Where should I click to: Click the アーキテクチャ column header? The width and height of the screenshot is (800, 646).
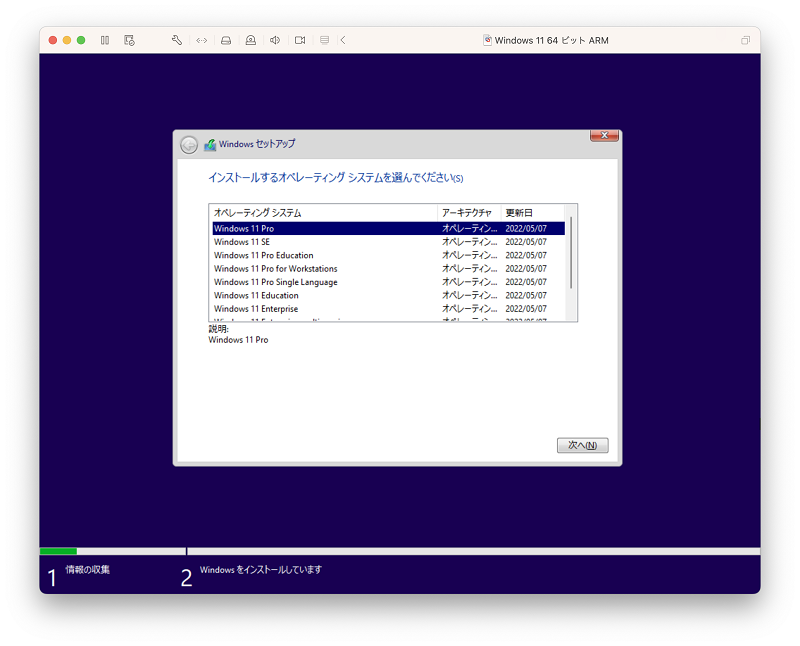coord(469,213)
